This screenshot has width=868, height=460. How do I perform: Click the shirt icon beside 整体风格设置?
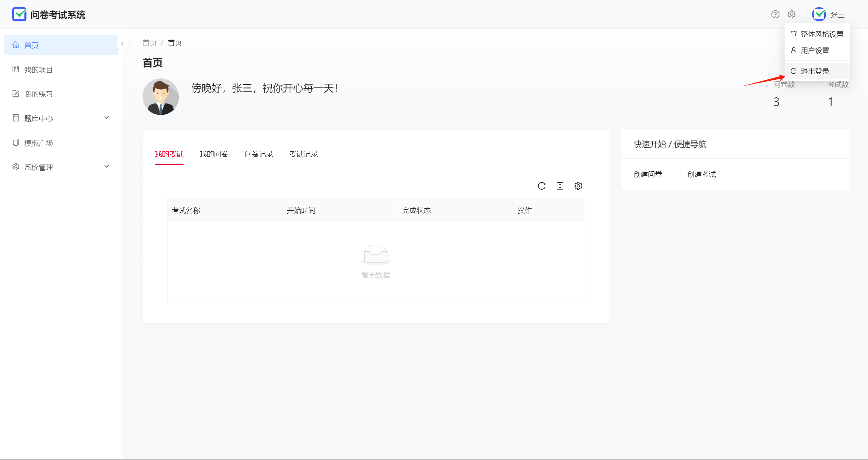point(794,34)
